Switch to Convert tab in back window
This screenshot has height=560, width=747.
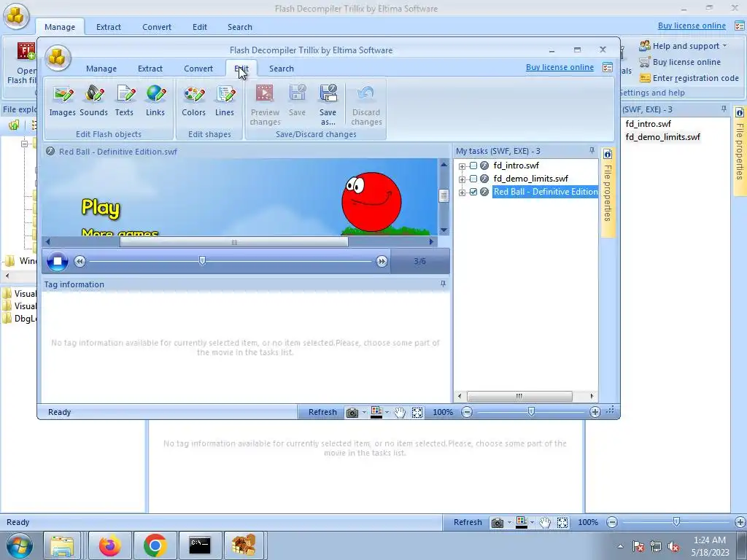pyautogui.click(x=157, y=27)
